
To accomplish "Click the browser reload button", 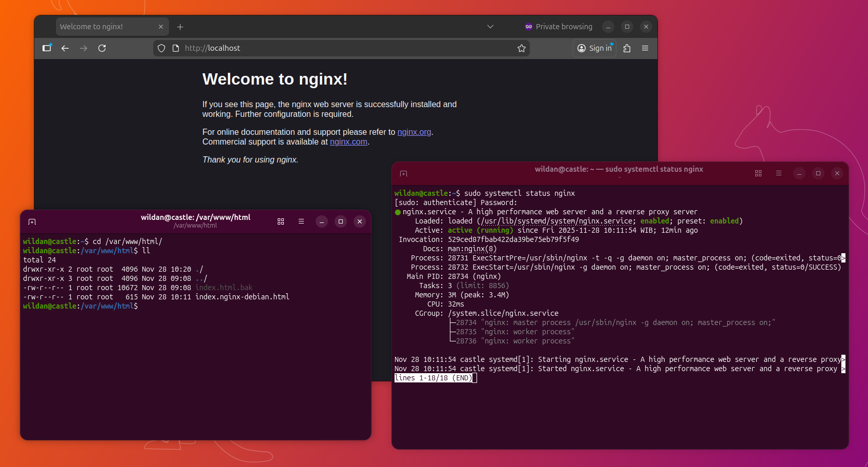I will pyautogui.click(x=102, y=48).
